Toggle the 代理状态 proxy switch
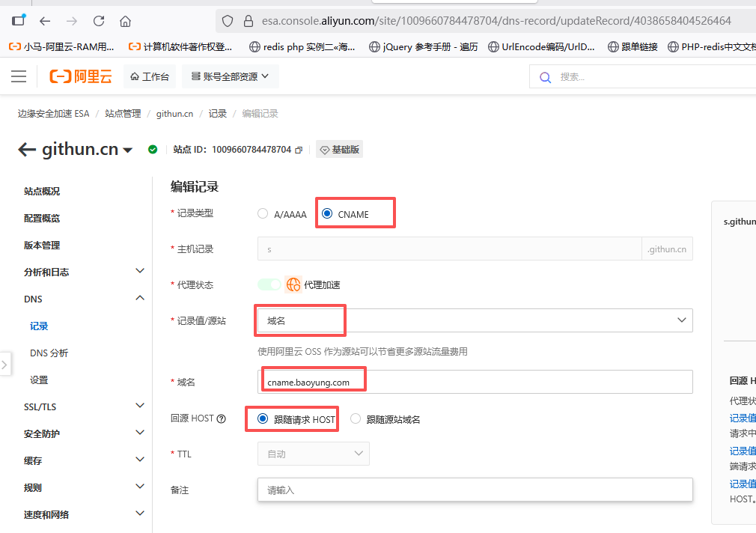Image resolution: width=756 pixels, height=533 pixels. tap(269, 284)
